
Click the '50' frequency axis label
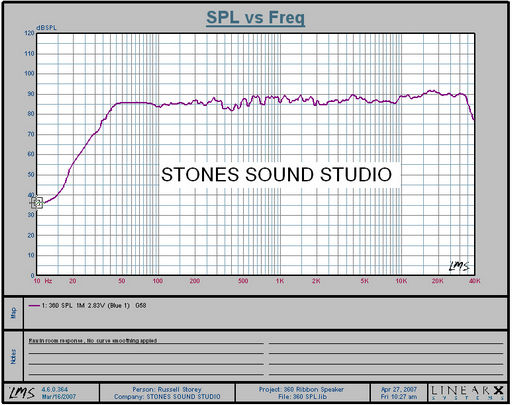pos(122,281)
